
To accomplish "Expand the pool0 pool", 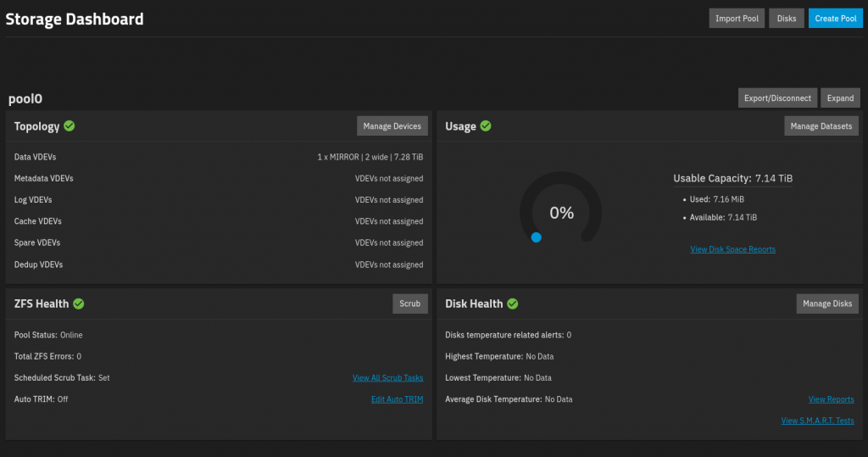I will pyautogui.click(x=840, y=98).
